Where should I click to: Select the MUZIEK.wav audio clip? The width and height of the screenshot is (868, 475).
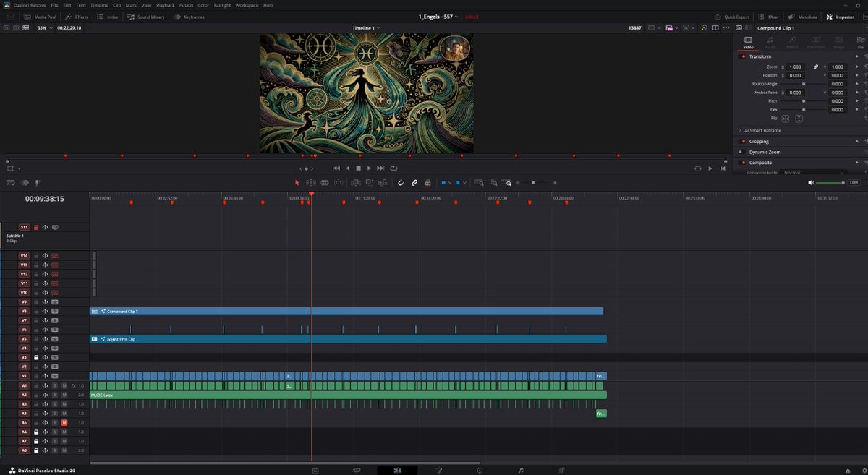(x=348, y=395)
